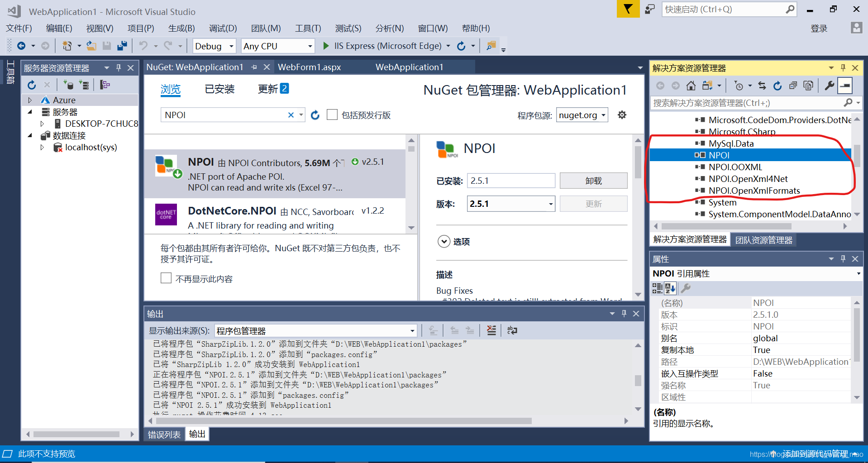
Task: Toggle the Preview Selected Items button
Action: (845, 86)
